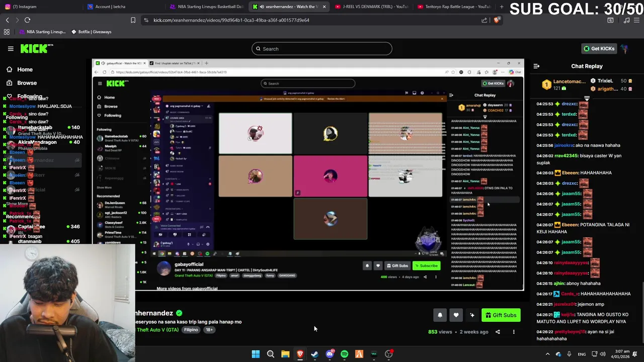
Task: Open taskbar Search
Action: pyautogui.click(x=270, y=354)
